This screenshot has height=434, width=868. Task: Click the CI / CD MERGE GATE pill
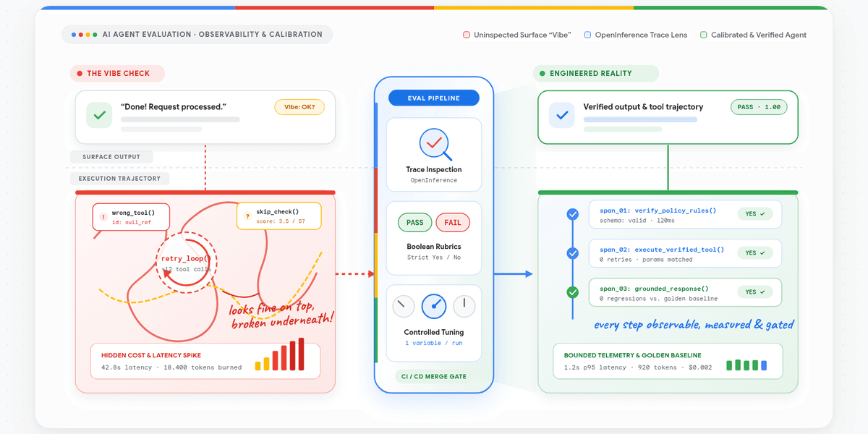(434, 376)
